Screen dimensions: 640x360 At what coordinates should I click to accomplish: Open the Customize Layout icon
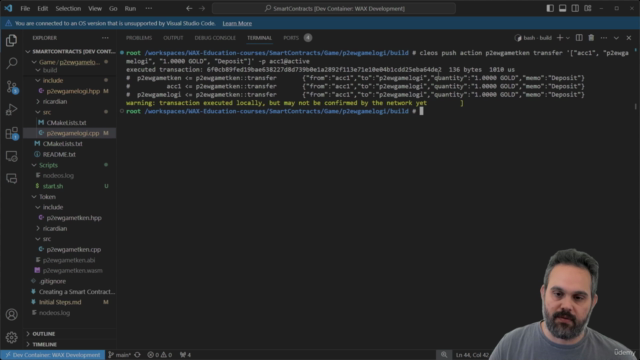coord(588,8)
